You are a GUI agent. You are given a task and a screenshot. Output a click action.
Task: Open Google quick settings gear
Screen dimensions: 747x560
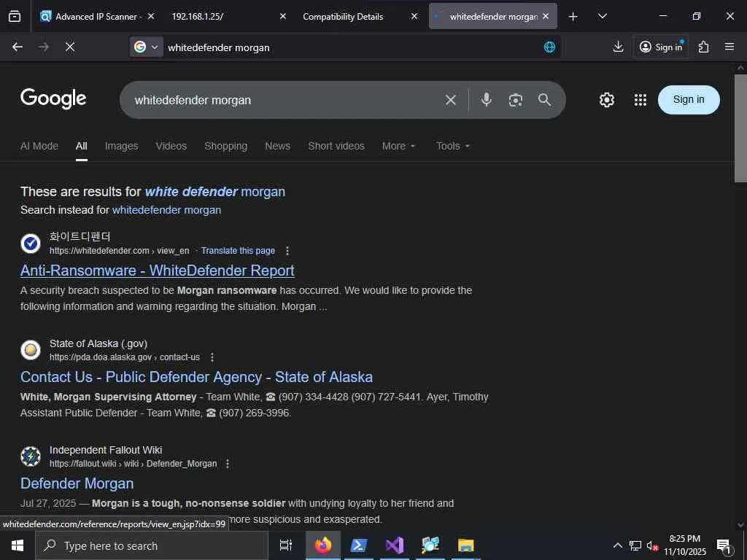[606, 99]
